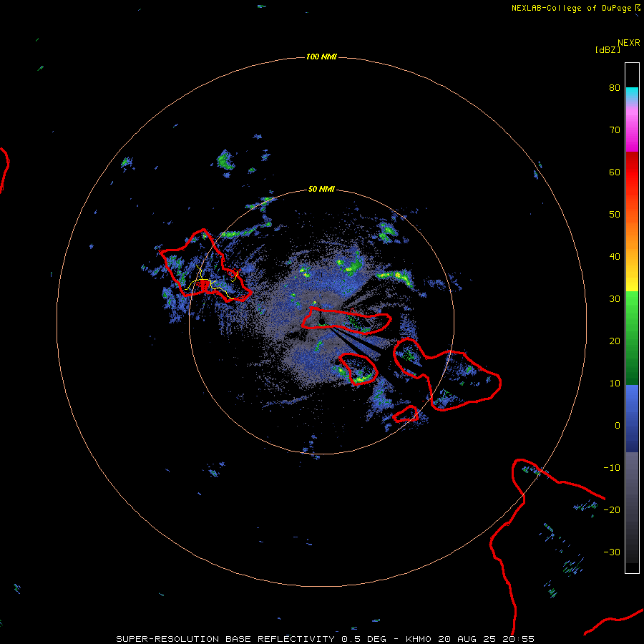Image resolution: width=644 pixels, height=644 pixels.
Task: Click the 80 value on the dBZ scale
Action: point(615,88)
